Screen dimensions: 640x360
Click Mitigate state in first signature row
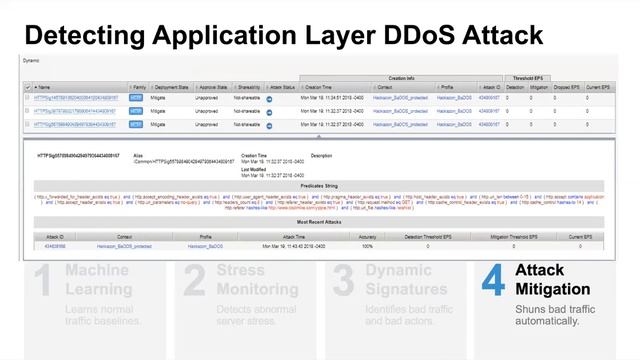(x=158, y=98)
